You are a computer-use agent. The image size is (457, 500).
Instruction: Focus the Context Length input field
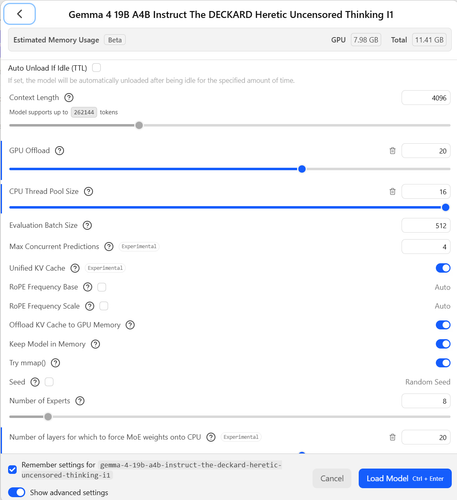426,98
